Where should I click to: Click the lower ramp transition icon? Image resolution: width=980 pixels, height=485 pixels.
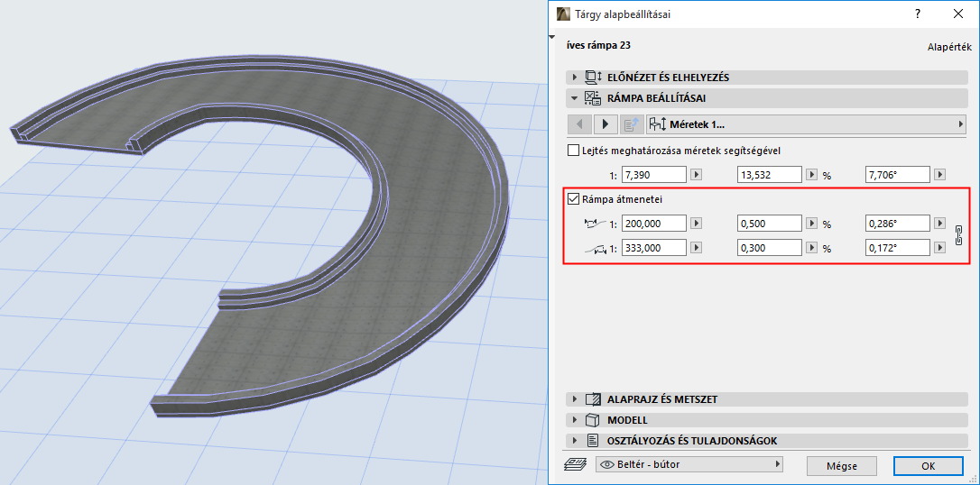point(595,249)
